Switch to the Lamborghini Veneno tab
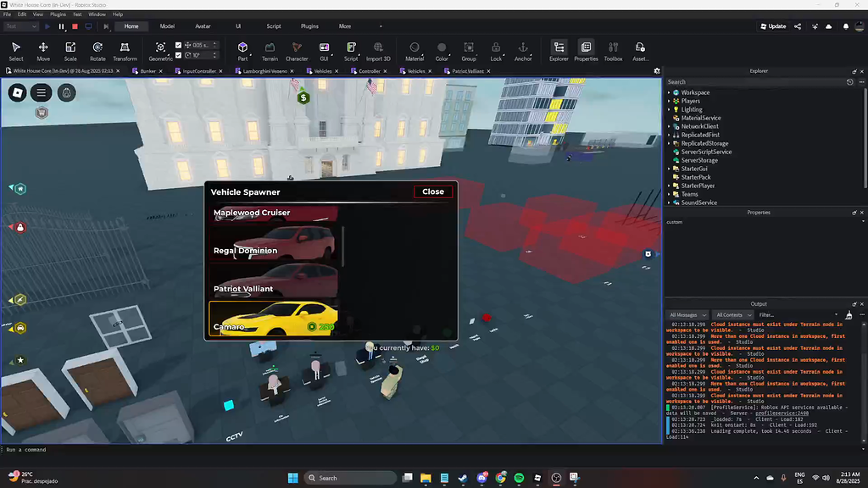The height and width of the screenshot is (488, 868). coord(264,71)
